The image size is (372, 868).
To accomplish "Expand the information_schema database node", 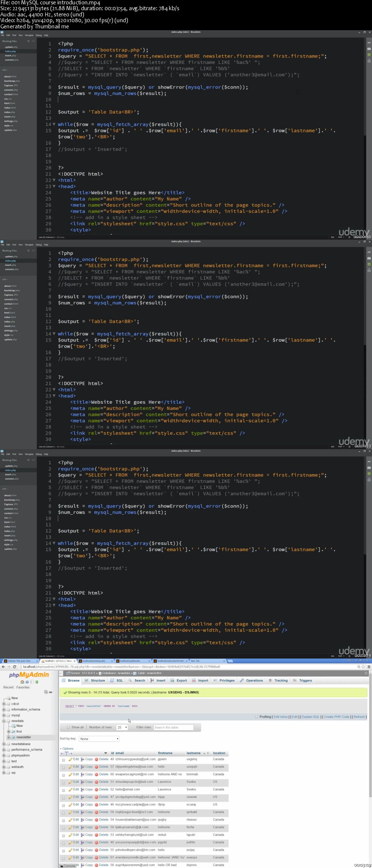I will [x=4, y=709].
